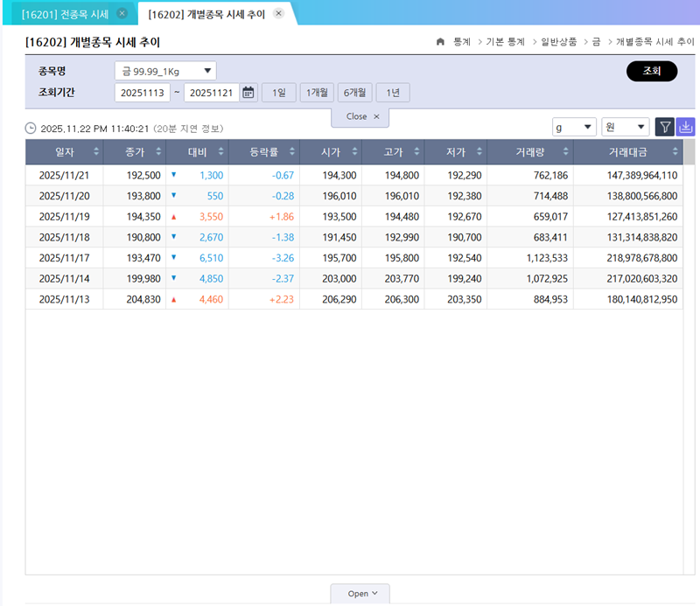
Task: Click change rate -3.26
Action: click(283, 258)
